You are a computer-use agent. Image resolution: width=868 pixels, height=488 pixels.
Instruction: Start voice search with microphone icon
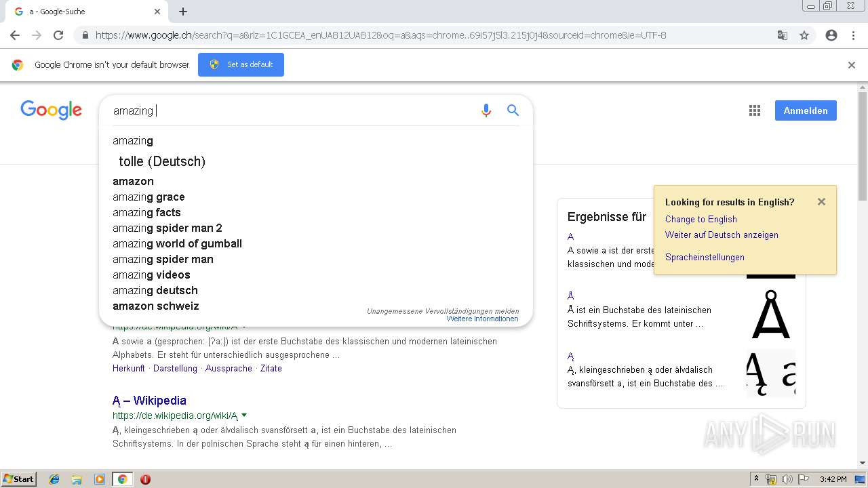pos(486,110)
